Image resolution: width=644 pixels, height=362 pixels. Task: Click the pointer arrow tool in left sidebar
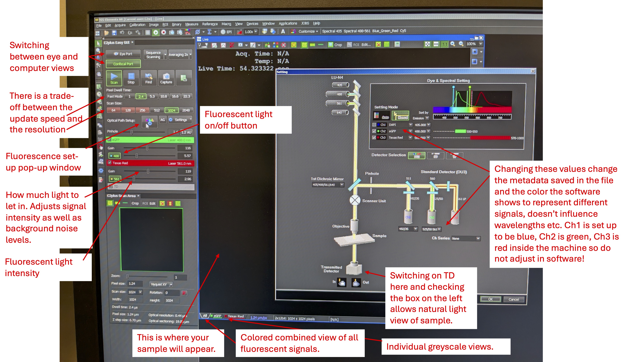point(99,43)
